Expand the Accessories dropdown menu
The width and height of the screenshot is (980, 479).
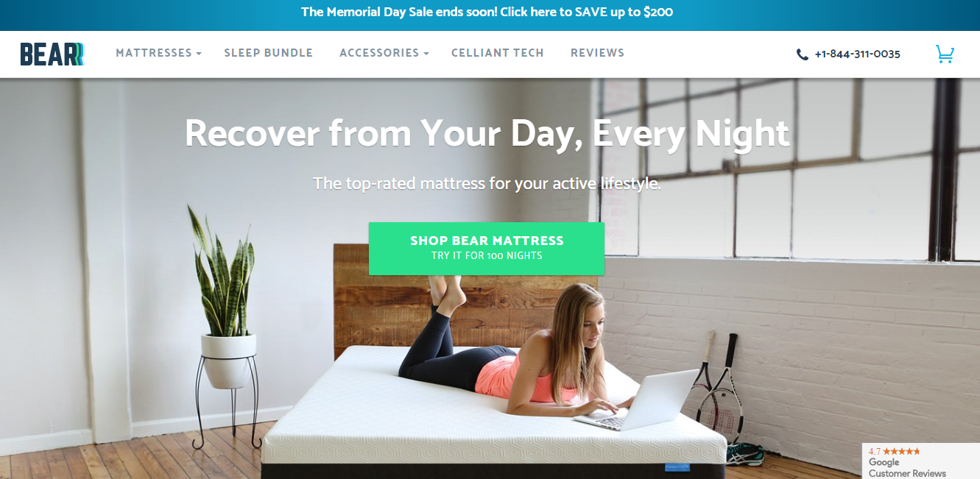(384, 53)
